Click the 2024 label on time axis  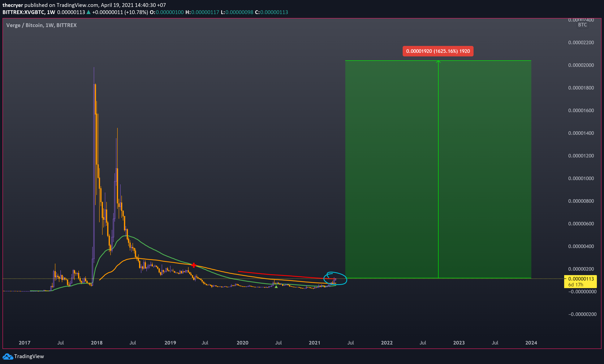coord(531,343)
